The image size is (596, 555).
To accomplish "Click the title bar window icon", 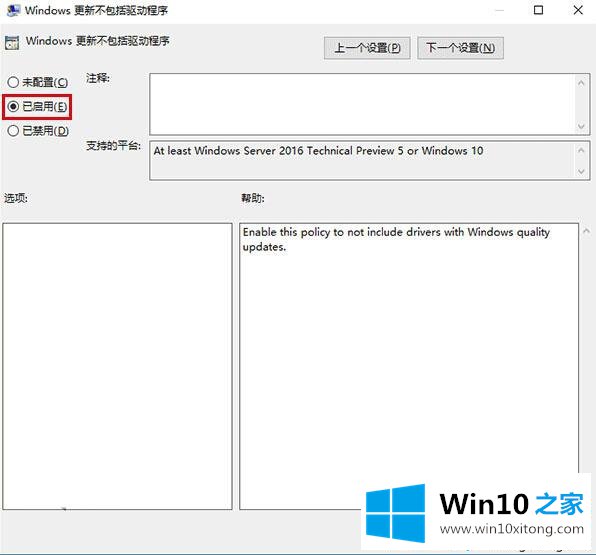I will coord(13,10).
